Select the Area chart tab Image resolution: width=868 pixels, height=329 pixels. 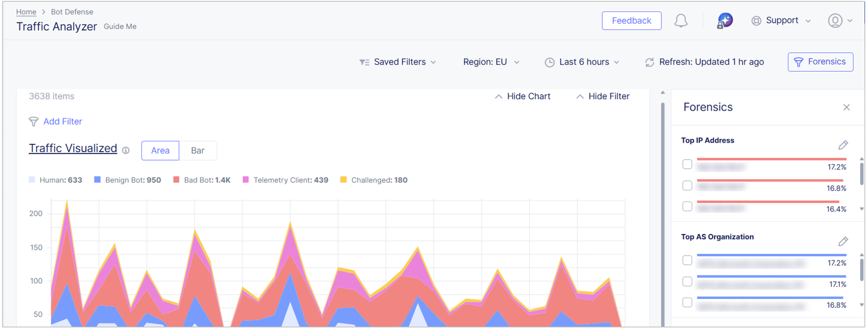pos(160,150)
